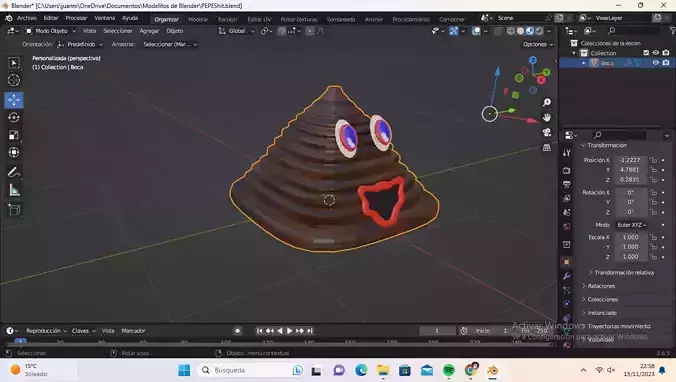Open the Output properties tab
The height and width of the screenshot is (382, 676).
click(x=566, y=185)
